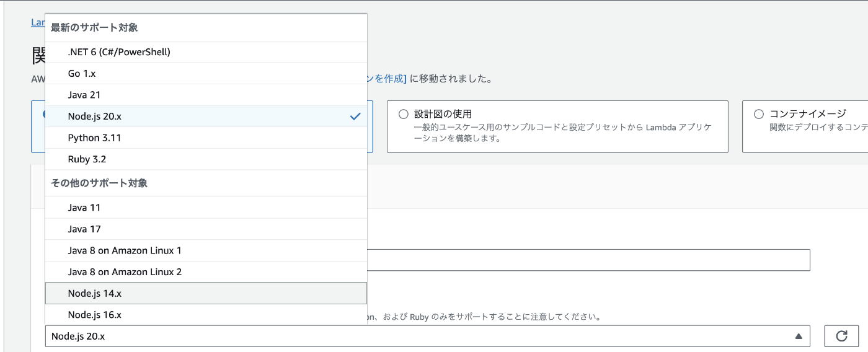
Task: Click the function name input field
Action: pyautogui.click(x=588, y=260)
